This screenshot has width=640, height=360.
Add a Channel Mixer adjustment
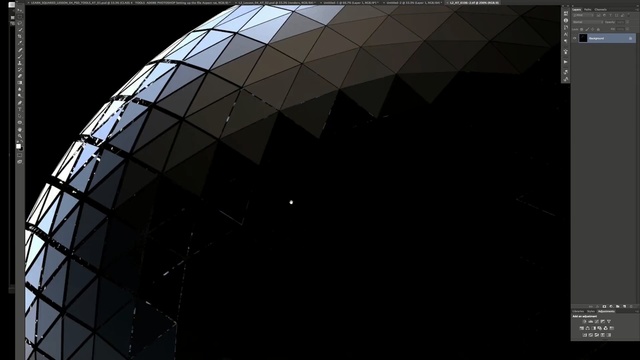pyautogui.click(x=606, y=328)
